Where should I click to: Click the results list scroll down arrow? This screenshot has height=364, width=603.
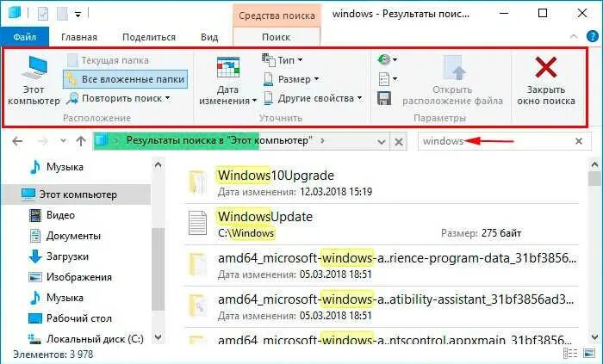[594, 337]
